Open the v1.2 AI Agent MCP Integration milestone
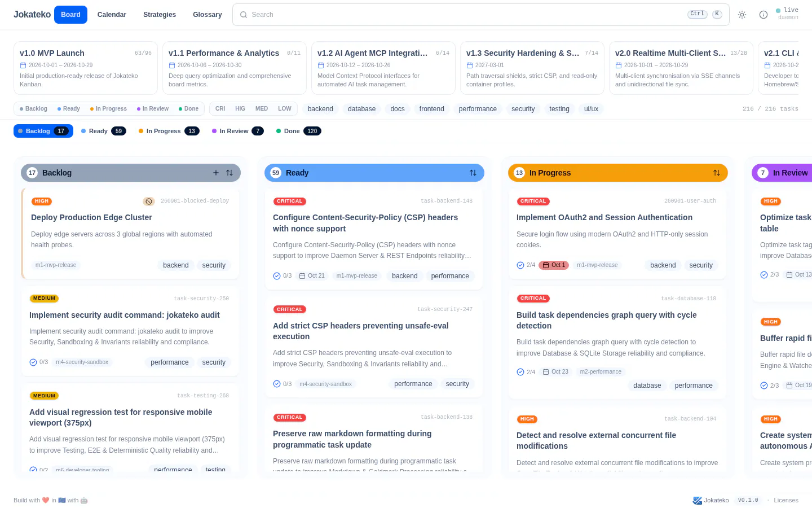The height and width of the screenshot is (508, 812). [383, 68]
